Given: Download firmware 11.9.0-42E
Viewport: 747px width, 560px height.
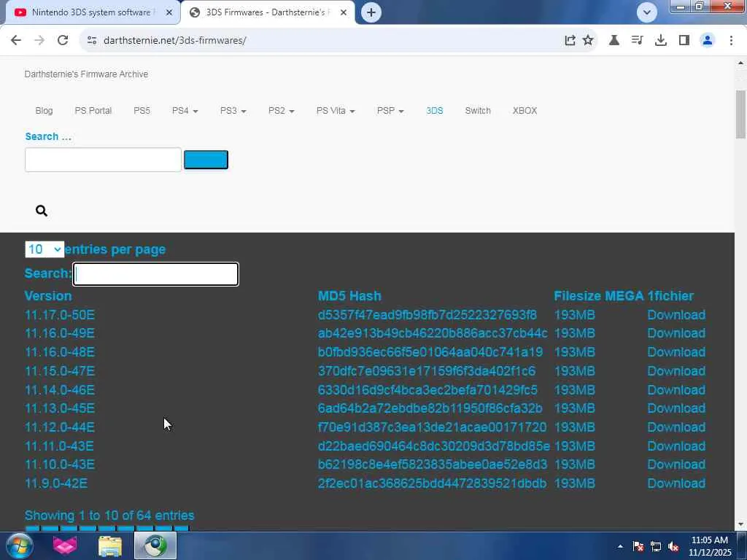Looking at the screenshot, I should pyautogui.click(x=676, y=483).
